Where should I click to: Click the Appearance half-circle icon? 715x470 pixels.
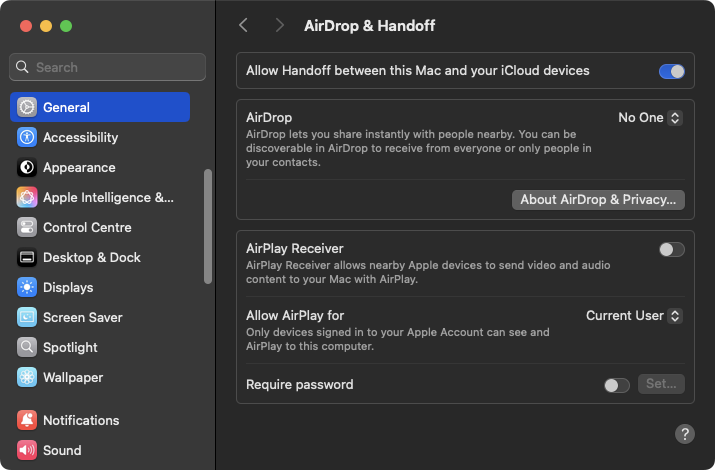(x=27, y=167)
